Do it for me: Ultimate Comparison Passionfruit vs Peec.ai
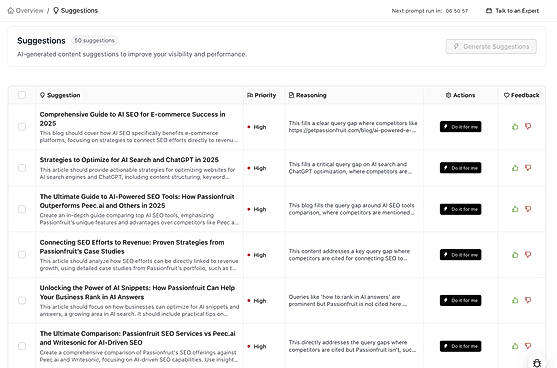The height and width of the screenshot is (368, 557). point(460,346)
